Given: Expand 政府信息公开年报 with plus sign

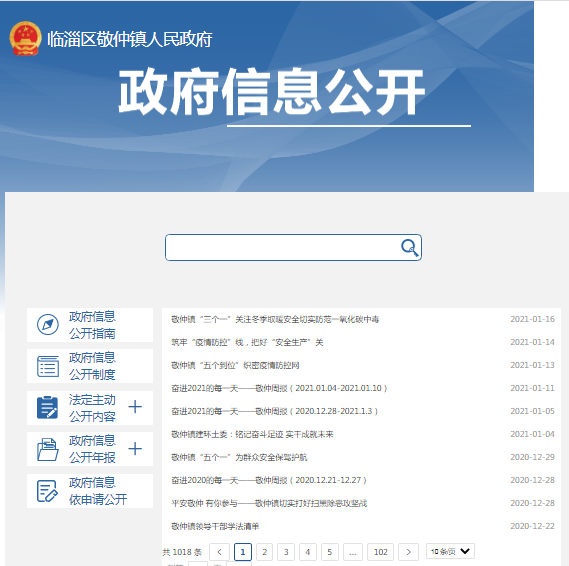Looking at the screenshot, I should [135, 449].
